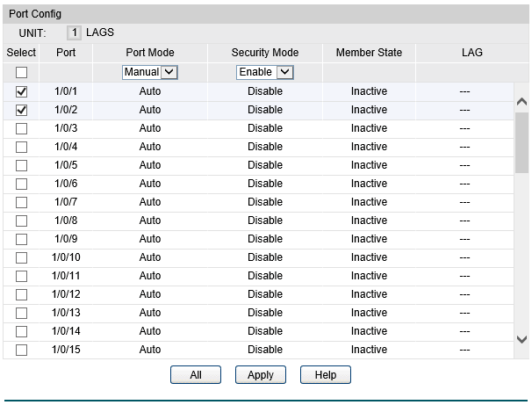
Task: Enable checkbox for port 1/0/10
Action: [21, 257]
